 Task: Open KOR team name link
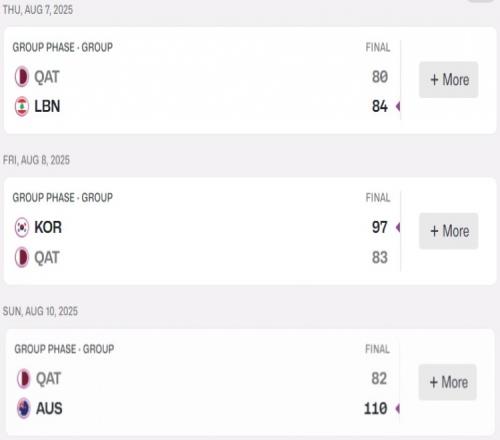coord(48,227)
